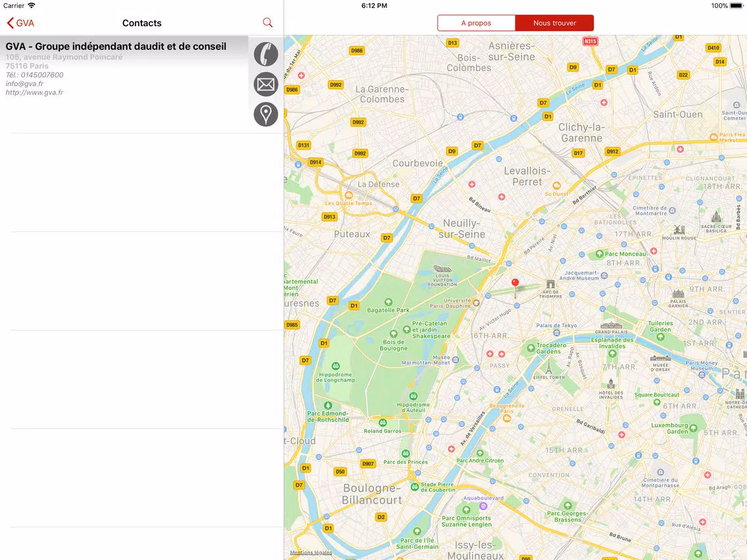The height and width of the screenshot is (560, 747).
Task: Tap the 6:12 PM clock
Action: (374, 6)
